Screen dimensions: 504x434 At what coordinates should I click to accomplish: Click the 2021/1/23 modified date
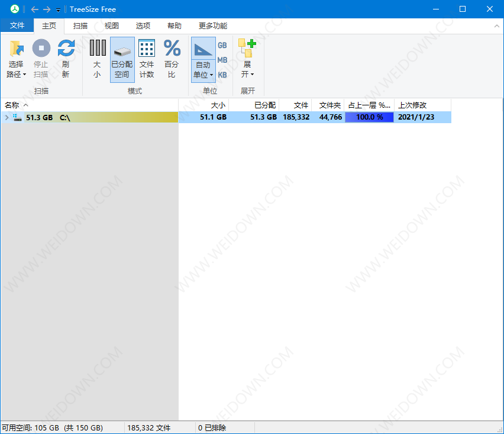416,117
